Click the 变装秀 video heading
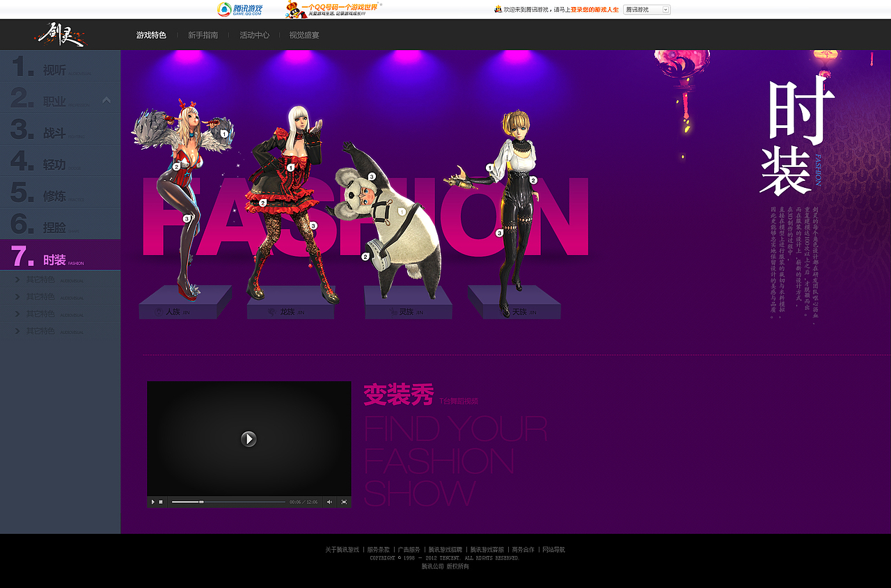This screenshot has height=588, width=891. 399,395
